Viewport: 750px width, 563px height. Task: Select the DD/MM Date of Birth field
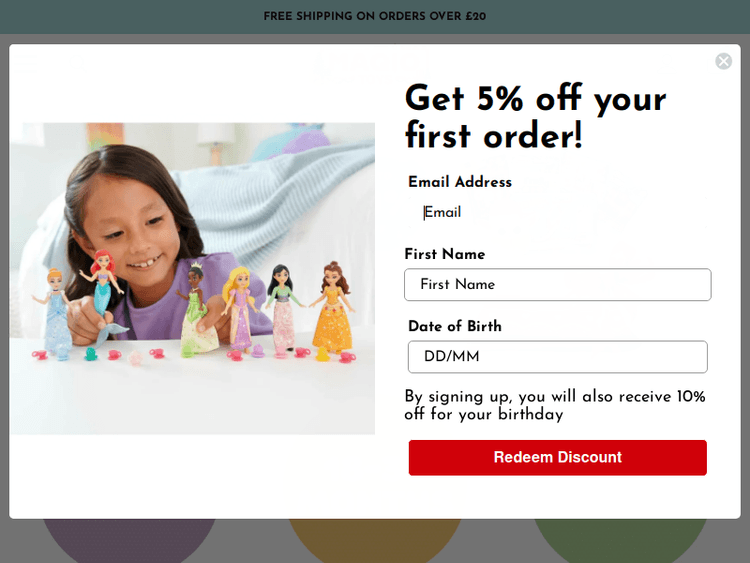(557, 357)
